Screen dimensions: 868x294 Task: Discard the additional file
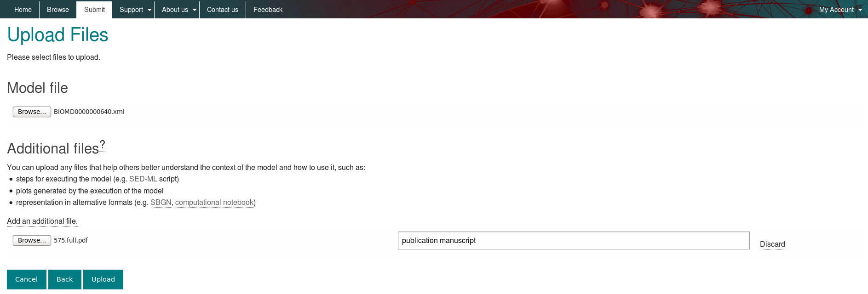pos(772,244)
